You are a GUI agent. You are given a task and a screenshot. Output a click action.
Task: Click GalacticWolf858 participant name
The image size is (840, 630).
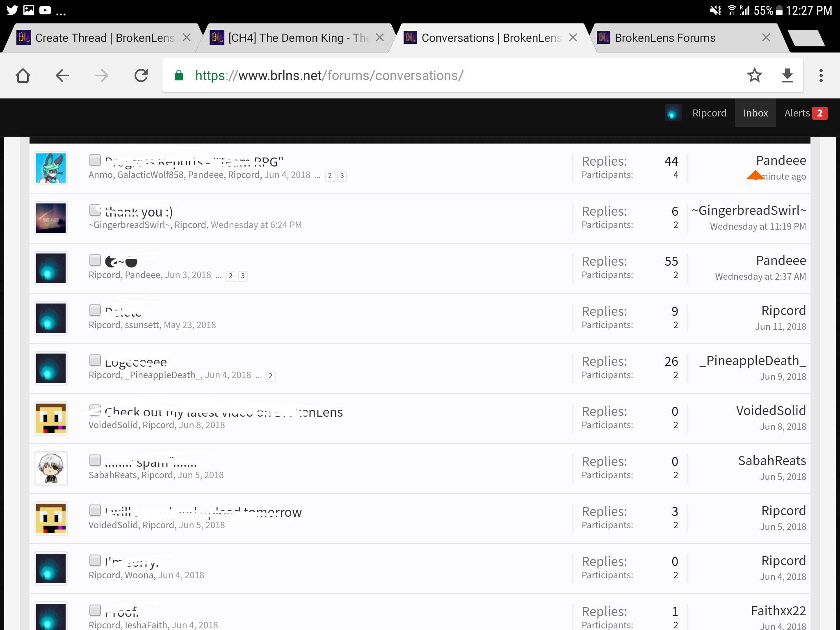pos(150,175)
